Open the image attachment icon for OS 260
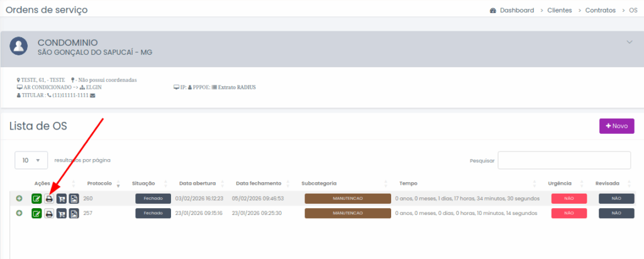644x259 pixels. pos(74,199)
